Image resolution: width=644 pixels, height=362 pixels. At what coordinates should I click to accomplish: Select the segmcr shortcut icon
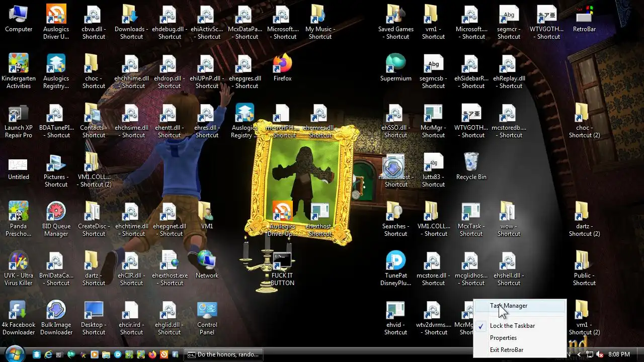[x=509, y=23]
